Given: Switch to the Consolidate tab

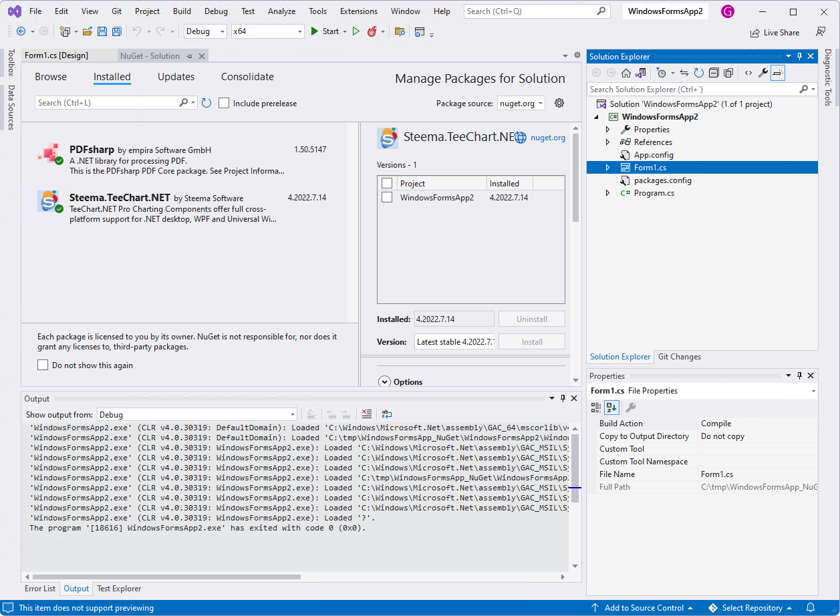Looking at the screenshot, I should click(x=247, y=77).
